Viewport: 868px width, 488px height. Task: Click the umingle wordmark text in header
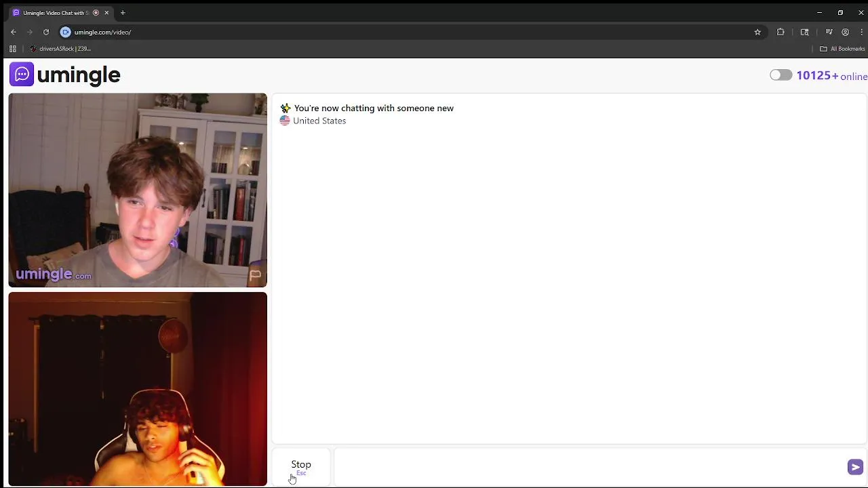[79, 75]
